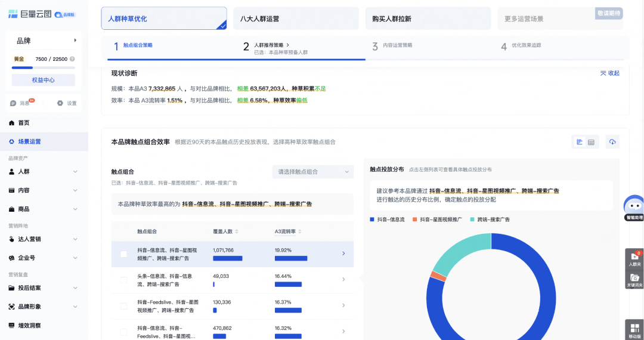Select the 人群种草优化 scenario tab
Image resolution: width=644 pixels, height=340 pixels.
[164, 18]
